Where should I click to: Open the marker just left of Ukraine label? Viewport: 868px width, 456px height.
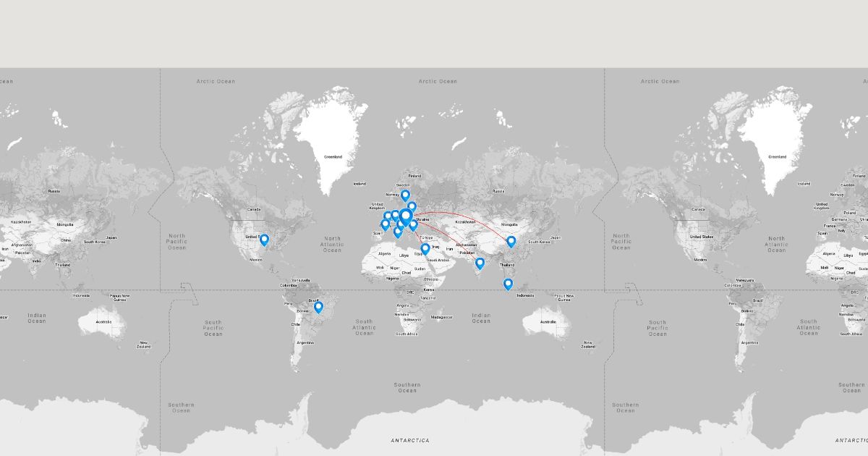pos(413,224)
